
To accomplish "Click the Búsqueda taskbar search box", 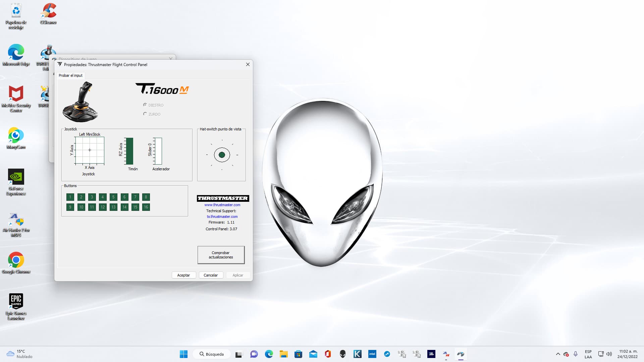I will 212,354.
